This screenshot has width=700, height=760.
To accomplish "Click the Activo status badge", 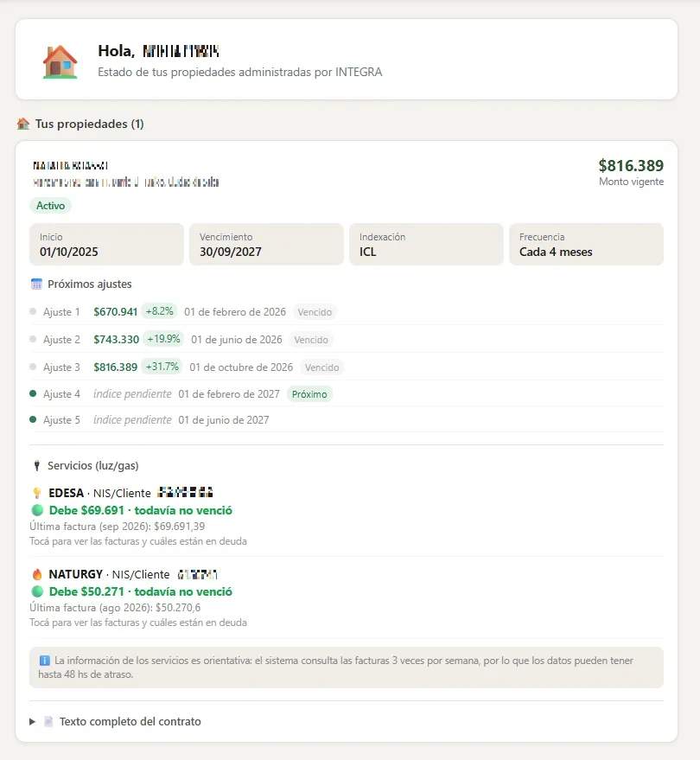I will (x=50, y=206).
